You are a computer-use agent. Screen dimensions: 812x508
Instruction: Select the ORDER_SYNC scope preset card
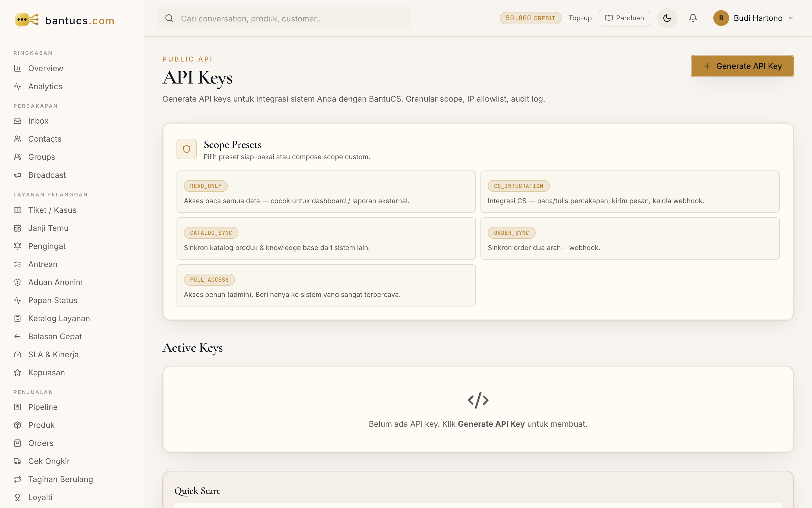(630, 238)
